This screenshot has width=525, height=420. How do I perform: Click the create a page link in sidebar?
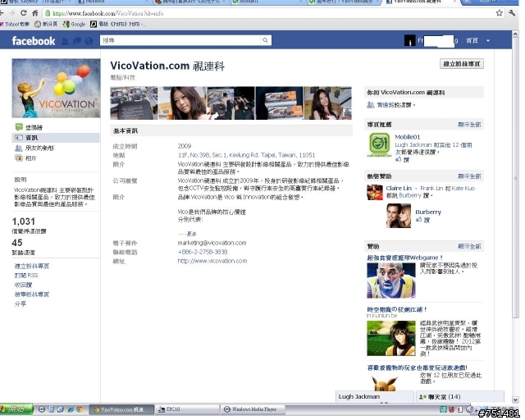coord(32,266)
